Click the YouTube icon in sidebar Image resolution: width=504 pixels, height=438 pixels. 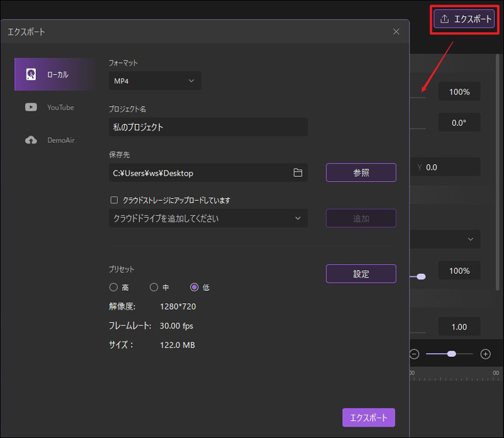31,108
